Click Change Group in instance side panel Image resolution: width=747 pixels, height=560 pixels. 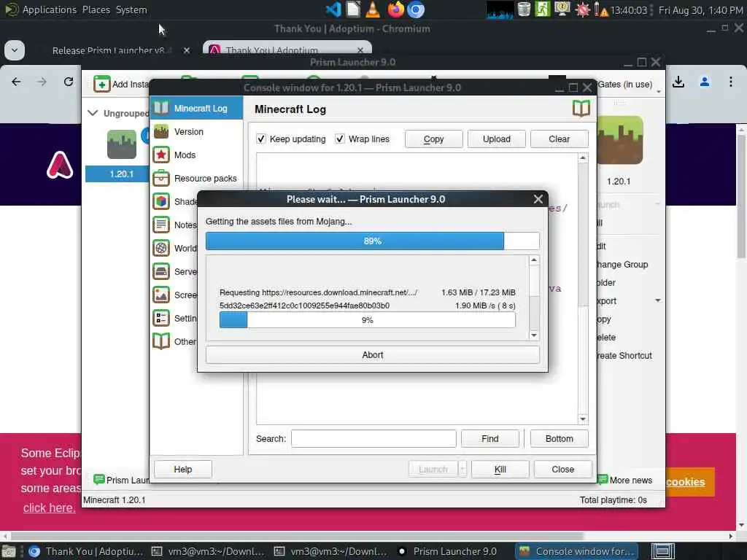pyautogui.click(x=622, y=264)
